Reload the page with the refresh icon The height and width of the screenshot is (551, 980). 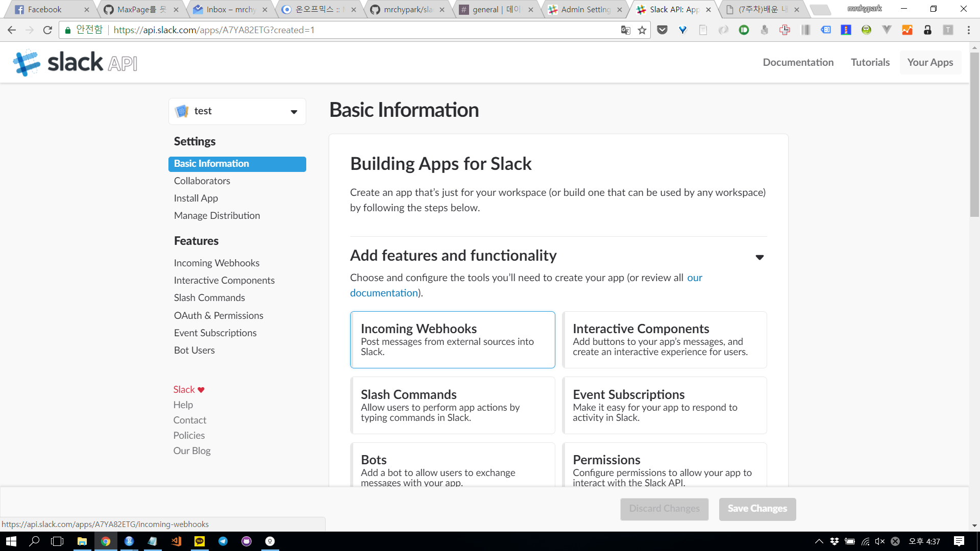47,30
